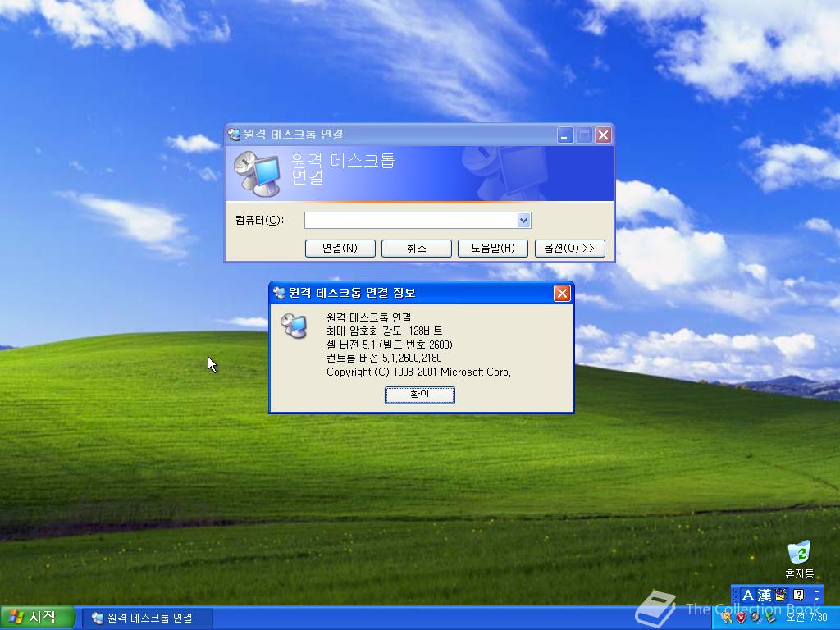The width and height of the screenshot is (840, 630).
Task: Minimize the 원격 데스크톱 연결 window
Action: coord(564,135)
